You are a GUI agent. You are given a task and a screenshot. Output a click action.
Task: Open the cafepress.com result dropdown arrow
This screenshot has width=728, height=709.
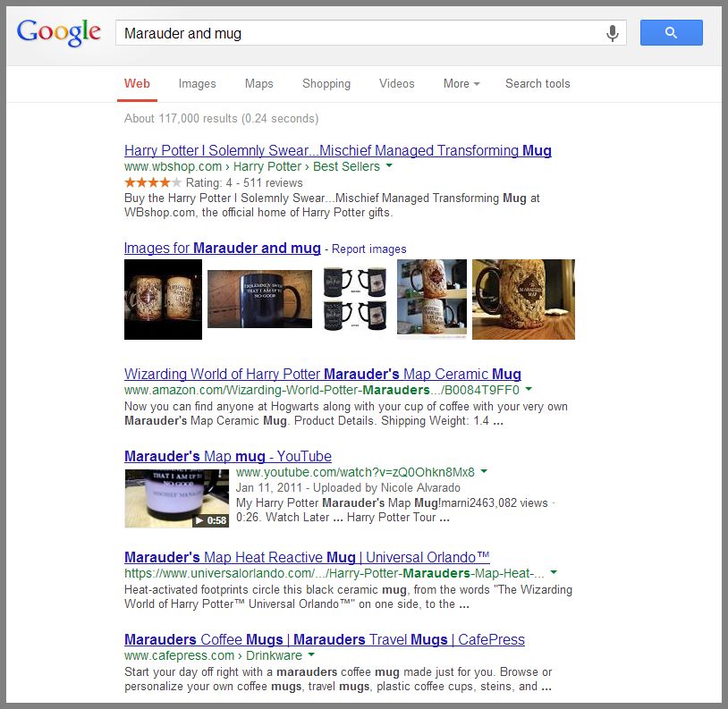(311, 654)
